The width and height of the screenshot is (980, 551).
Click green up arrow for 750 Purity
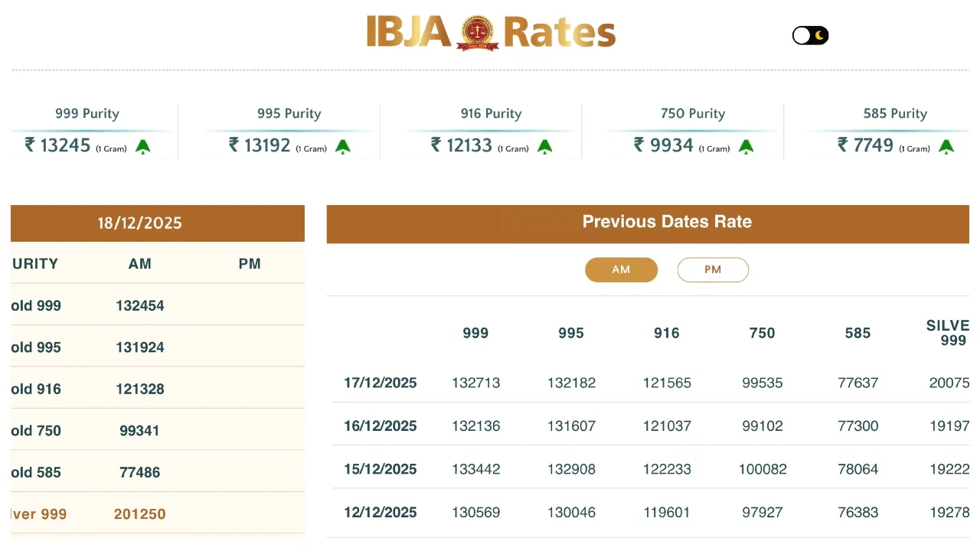[x=746, y=146]
